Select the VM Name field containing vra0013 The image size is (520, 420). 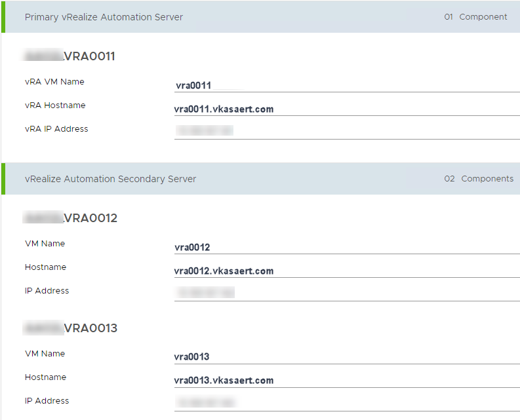[346, 357]
